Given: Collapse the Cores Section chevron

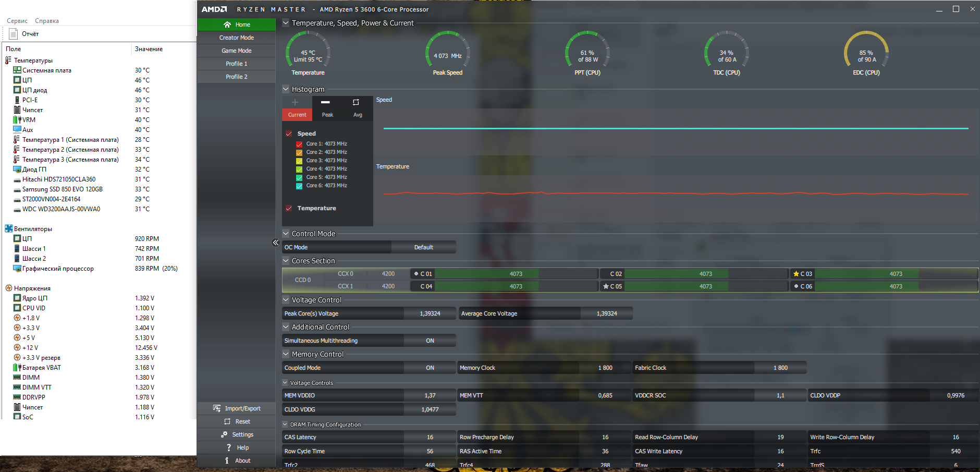Looking at the screenshot, I should 286,261.
